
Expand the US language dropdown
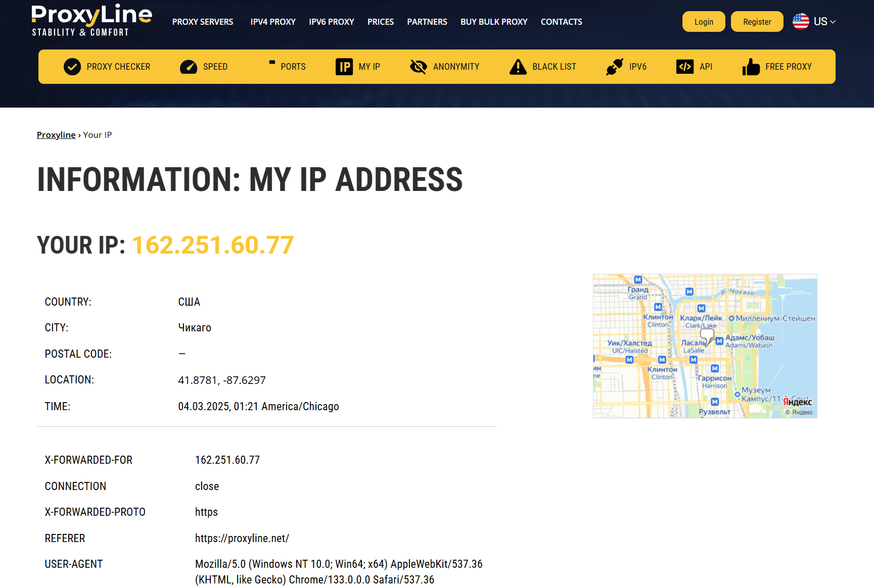[x=824, y=22]
